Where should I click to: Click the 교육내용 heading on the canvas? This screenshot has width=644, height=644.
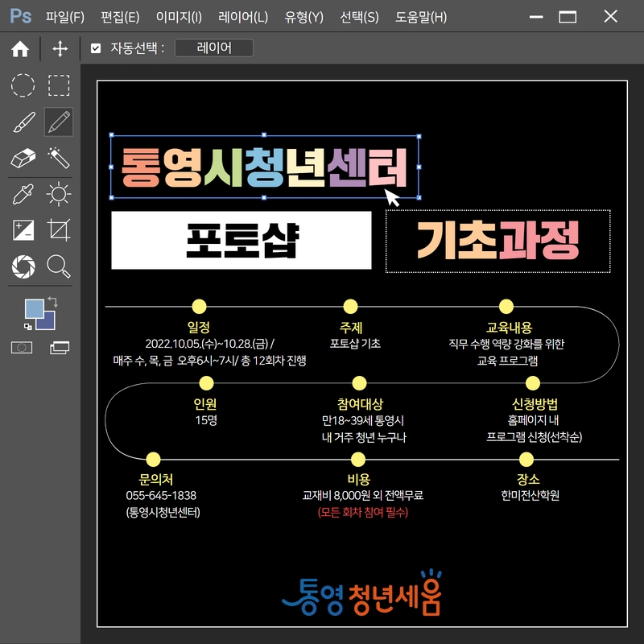tap(509, 328)
